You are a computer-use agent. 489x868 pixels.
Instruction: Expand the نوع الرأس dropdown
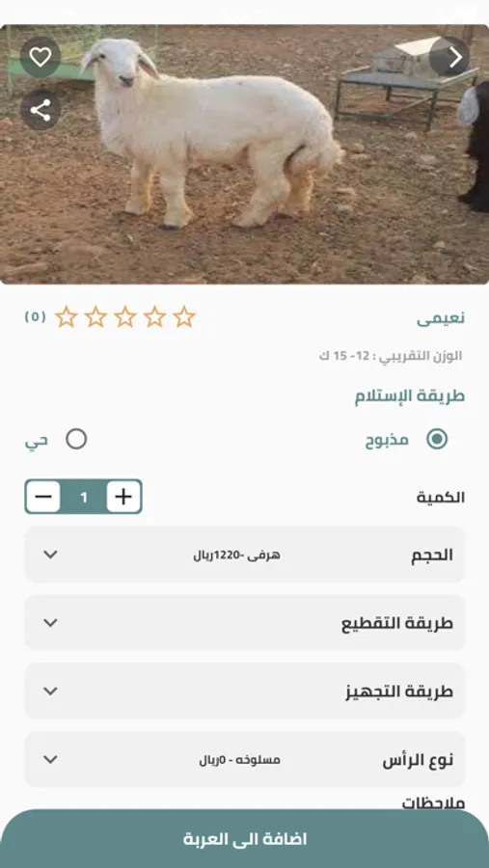pyautogui.click(x=244, y=760)
